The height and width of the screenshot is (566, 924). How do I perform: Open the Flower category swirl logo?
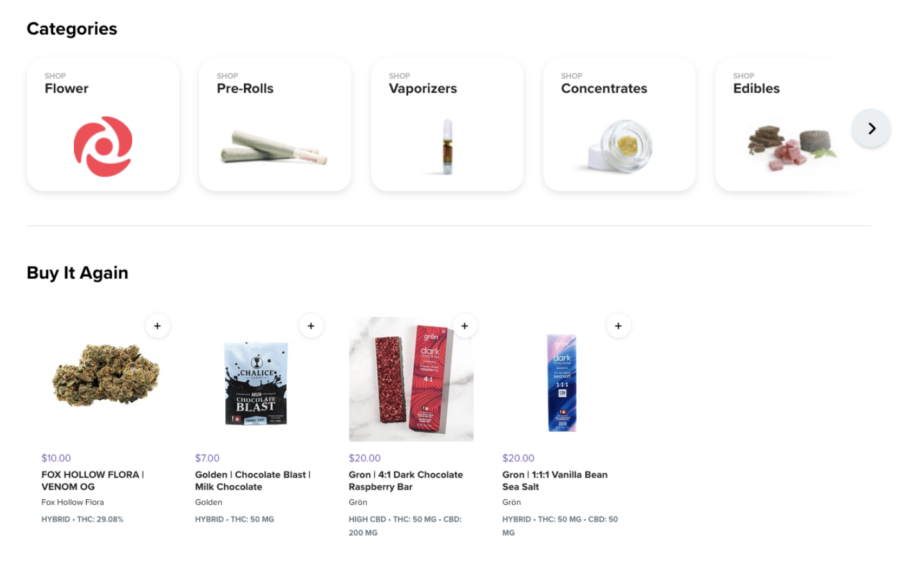pyautogui.click(x=103, y=146)
